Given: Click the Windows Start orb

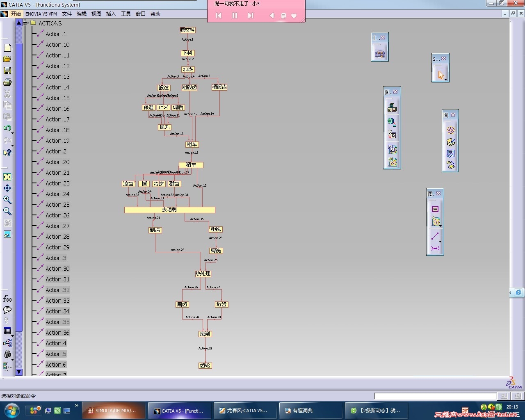Looking at the screenshot, I should (11, 410).
